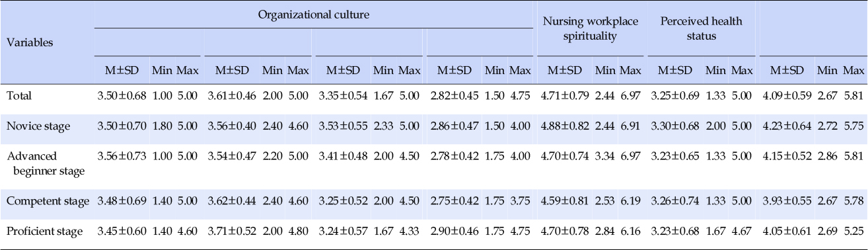868x250 pixels.
Task: Click the cell showing 4.88±0.82
Action: point(563,124)
